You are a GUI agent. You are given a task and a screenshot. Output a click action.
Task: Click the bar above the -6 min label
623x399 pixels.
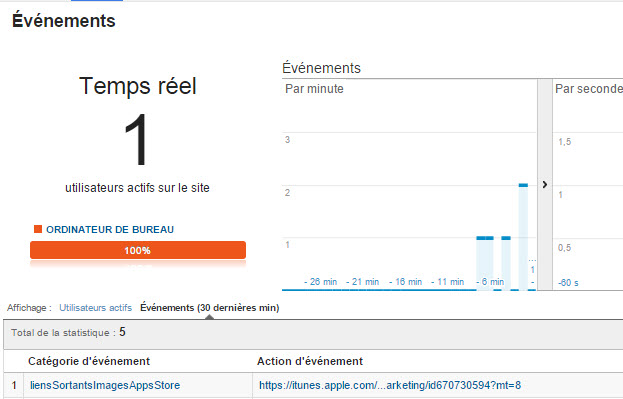pyautogui.click(x=485, y=263)
